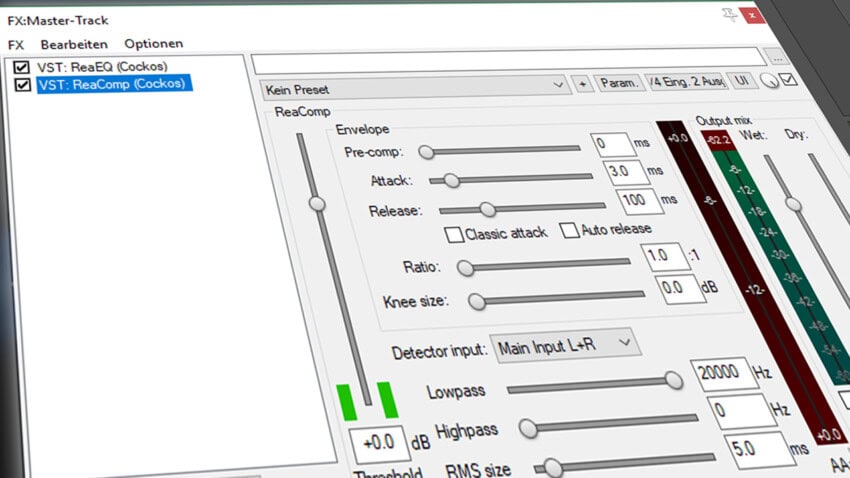850x478 pixels.
Task: Open the Optionen menu
Action: [153, 44]
